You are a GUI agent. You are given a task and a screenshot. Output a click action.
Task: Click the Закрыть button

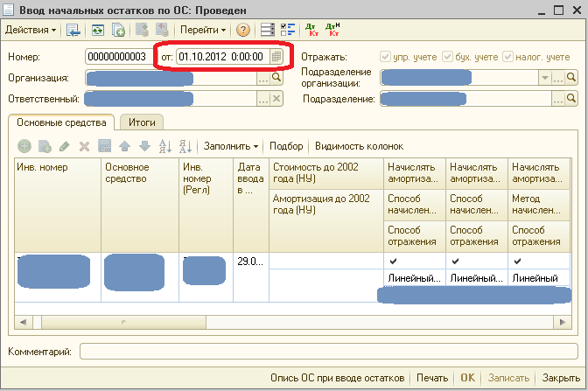(561, 378)
